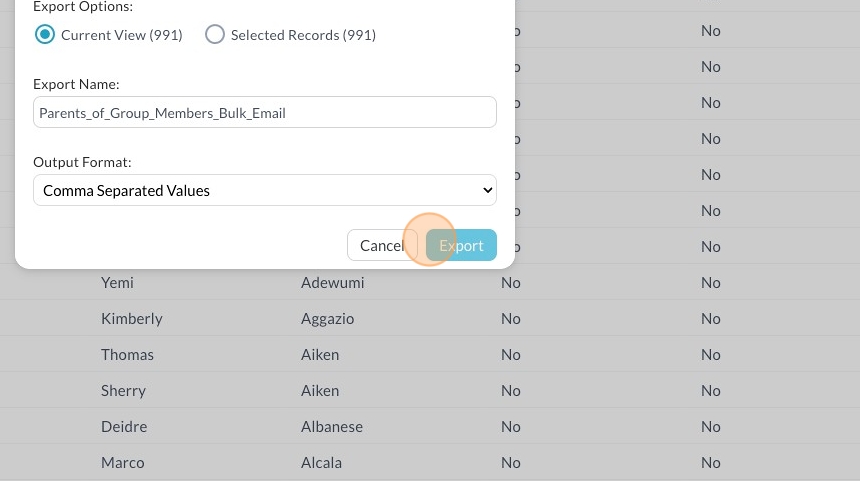Click the Export button
This screenshot has height=481, width=860.
point(461,245)
